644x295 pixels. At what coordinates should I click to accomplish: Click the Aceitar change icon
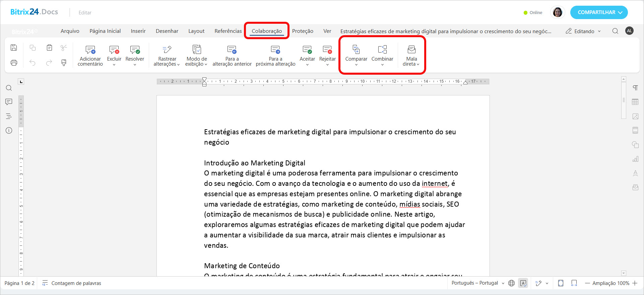(307, 50)
